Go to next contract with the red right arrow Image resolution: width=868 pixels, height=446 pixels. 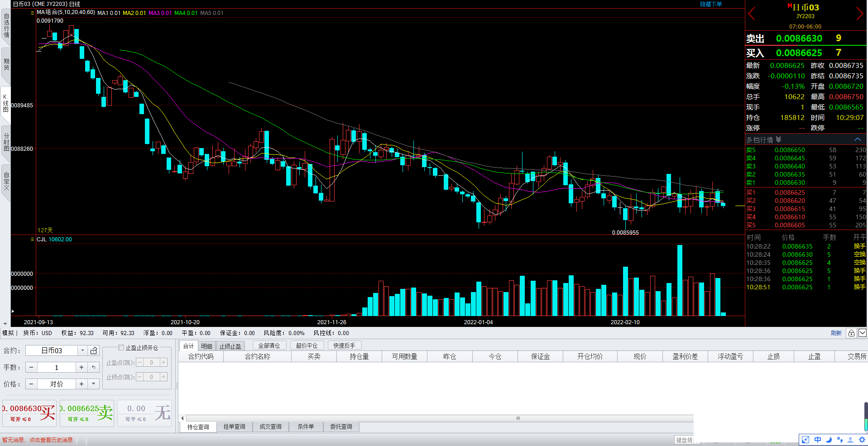859,14
